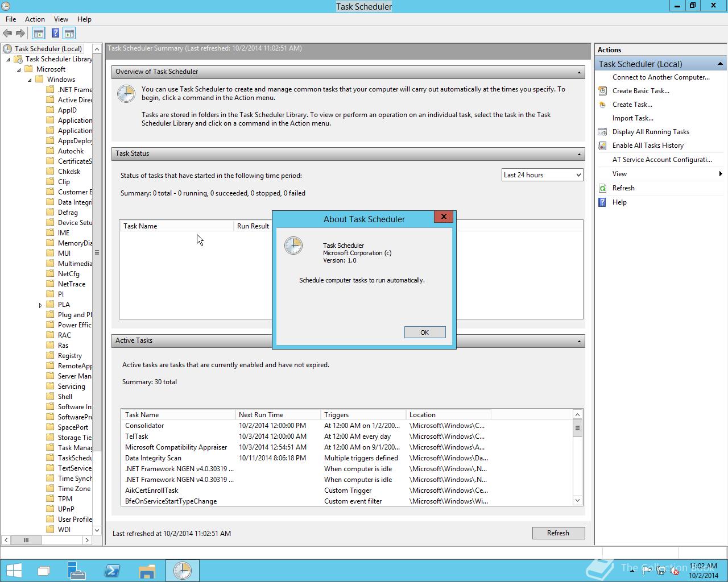Click Import Task action

tap(632, 118)
